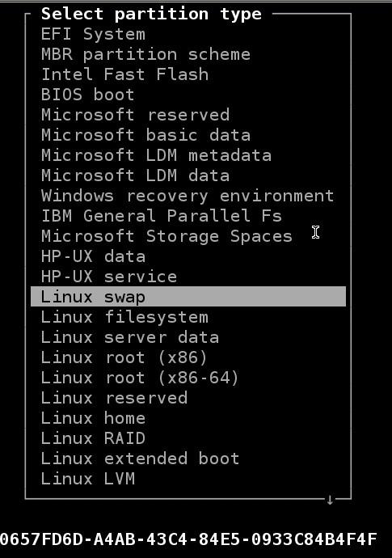Click the highlighted Linux swap entry

click(x=188, y=297)
